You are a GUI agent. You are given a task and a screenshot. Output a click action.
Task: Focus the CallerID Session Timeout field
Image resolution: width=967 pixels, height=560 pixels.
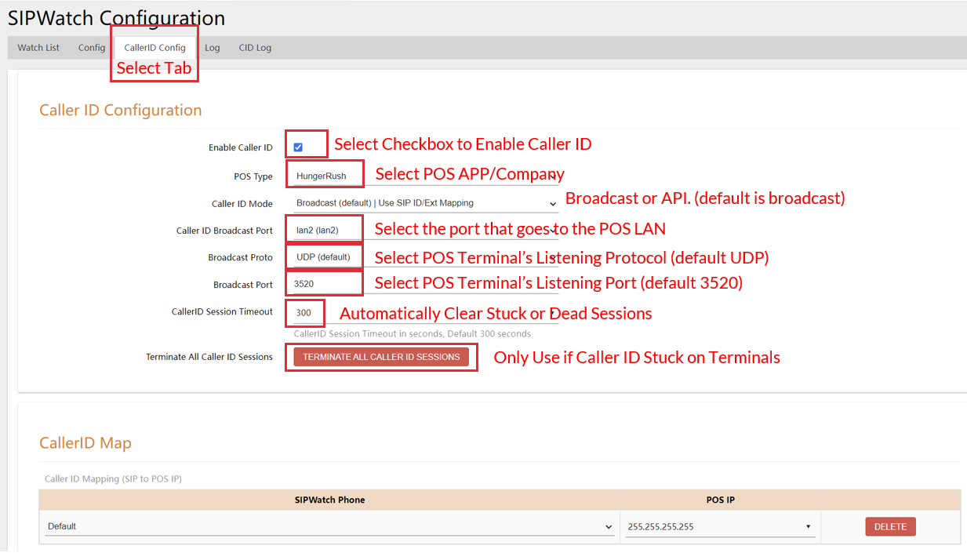click(x=424, y=313)
